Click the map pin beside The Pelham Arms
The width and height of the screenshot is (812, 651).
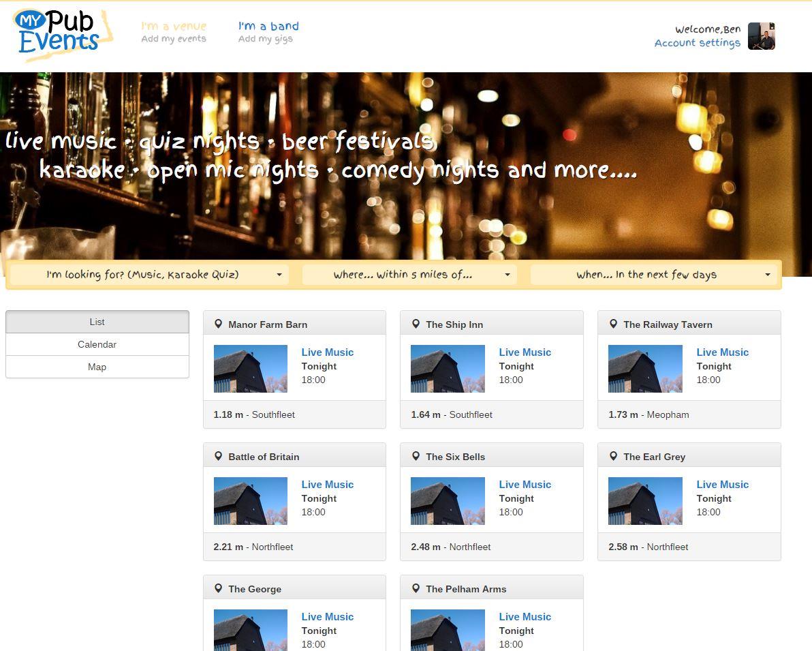[x=416, y=588]
